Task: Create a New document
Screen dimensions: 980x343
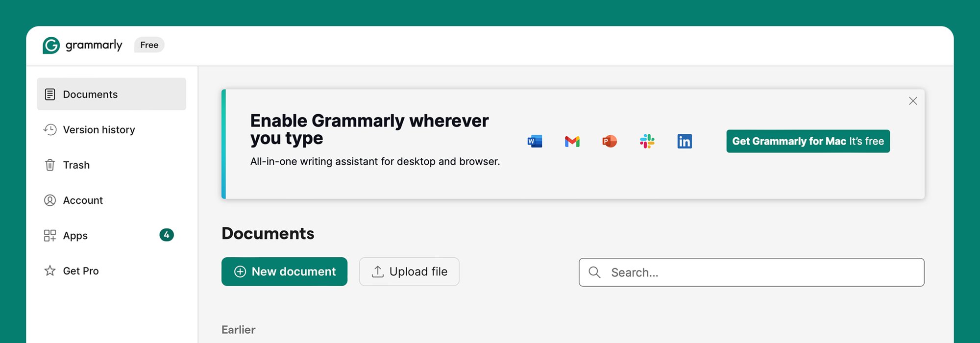Action: [284, 271]
